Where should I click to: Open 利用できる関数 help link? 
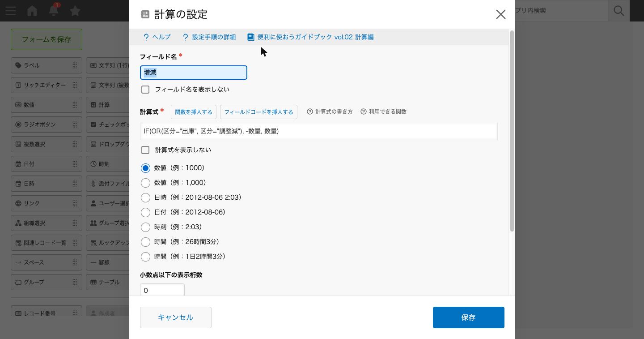[x=384, y=112]
